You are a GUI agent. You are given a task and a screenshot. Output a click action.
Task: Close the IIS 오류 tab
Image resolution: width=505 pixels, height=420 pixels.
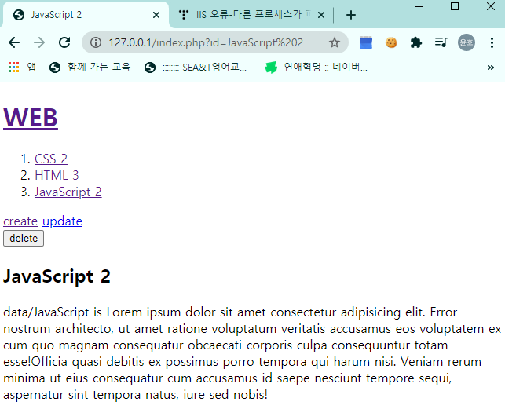click(321, 15)
